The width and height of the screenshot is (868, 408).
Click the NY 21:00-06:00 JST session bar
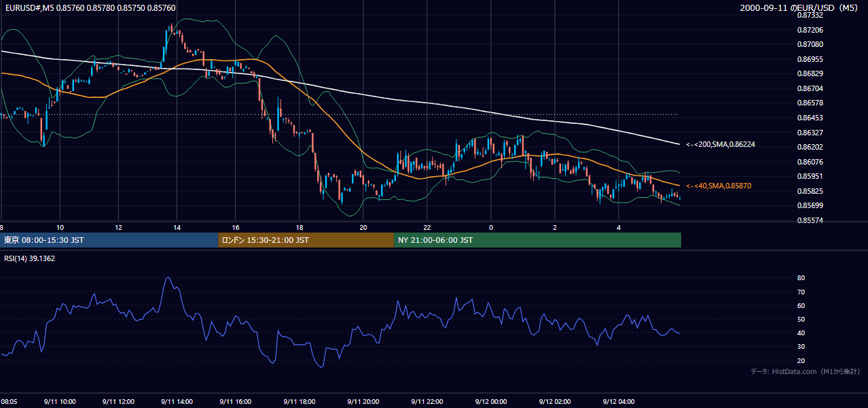pos(537,240)
